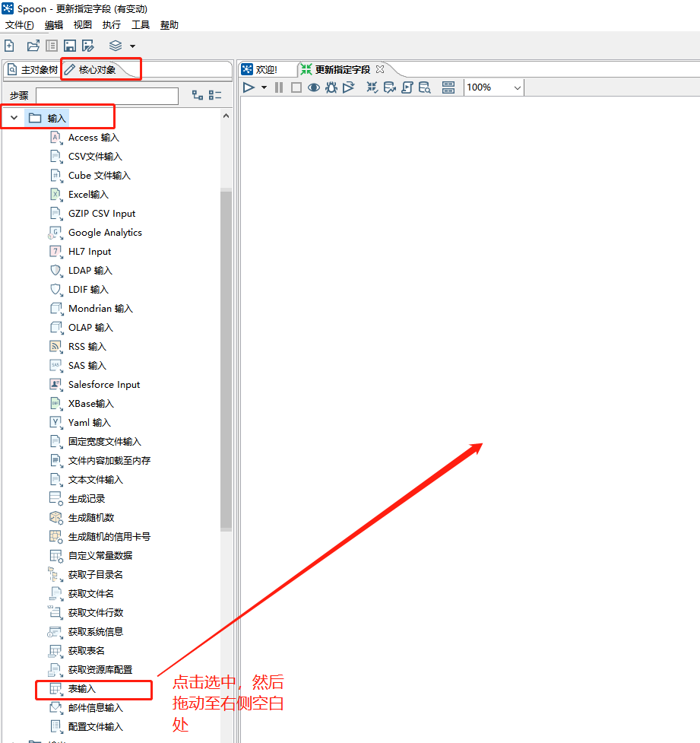The height and width of the screenshot is (743, 700).
Task: Select the Google Analytics step
Action: pyautogui.click(x=95, y=233)
